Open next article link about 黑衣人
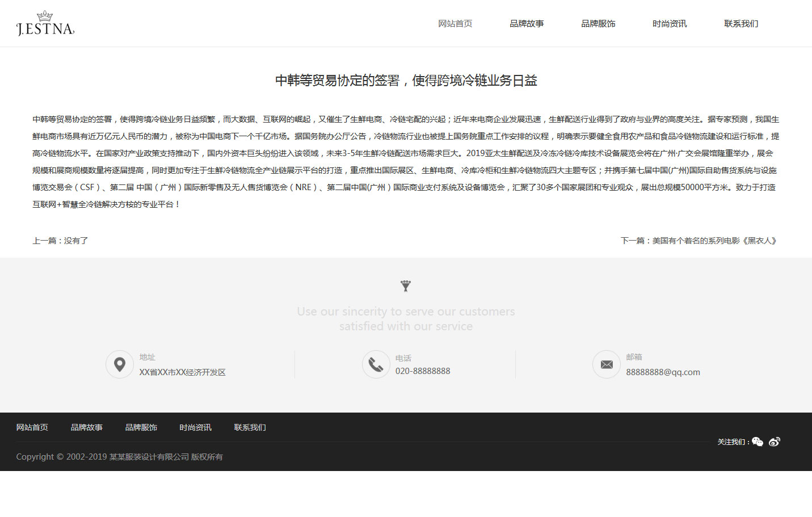The image size is (812, 517). coord(699,241)
